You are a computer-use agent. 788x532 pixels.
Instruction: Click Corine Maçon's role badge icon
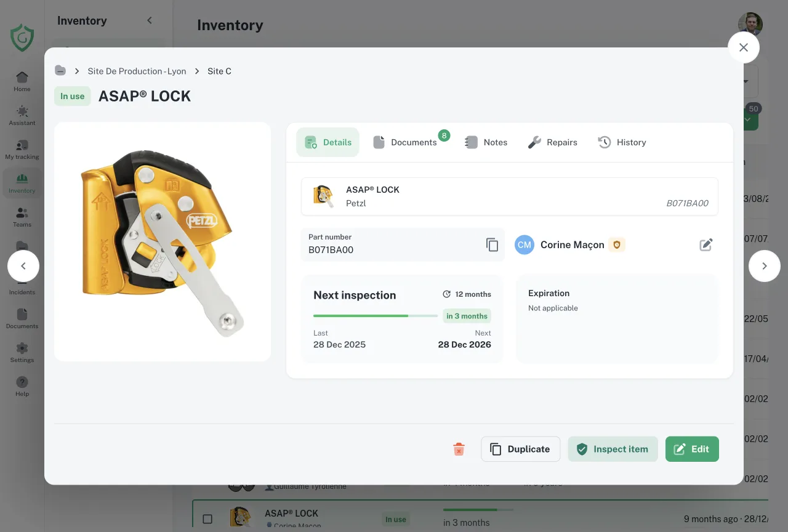click(x=617, y=244)
